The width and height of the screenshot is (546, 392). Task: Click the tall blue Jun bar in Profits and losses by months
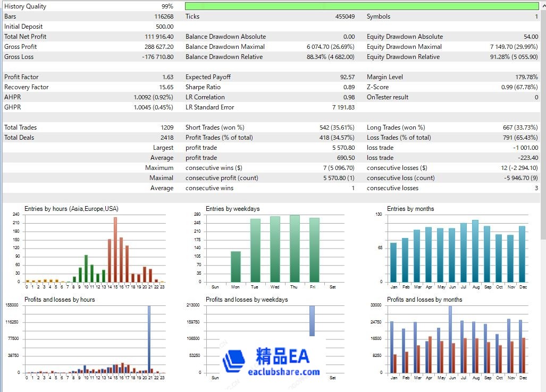(450, 339)
